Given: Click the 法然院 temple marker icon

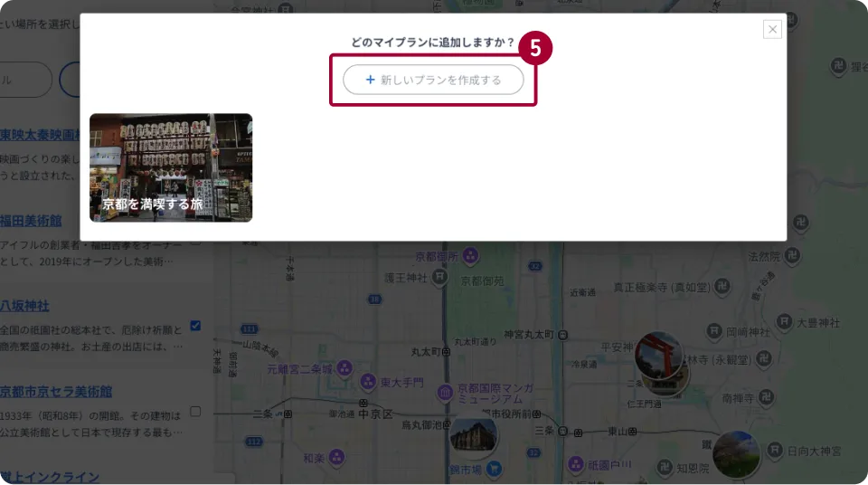Looking at the screenshot, I should (x=793, y=255).
